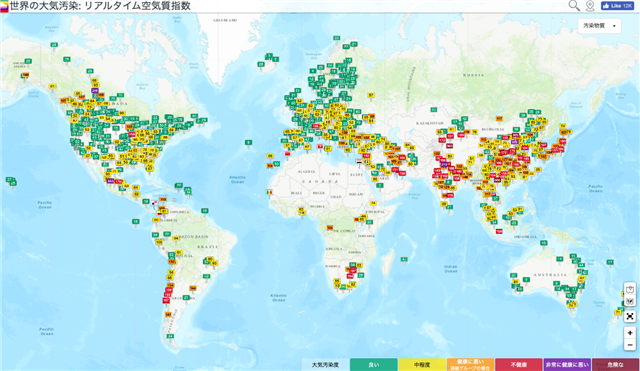This screenshot has height=371, width=640.
Task: Click the map location layer icon
Action: coord(630,289)
